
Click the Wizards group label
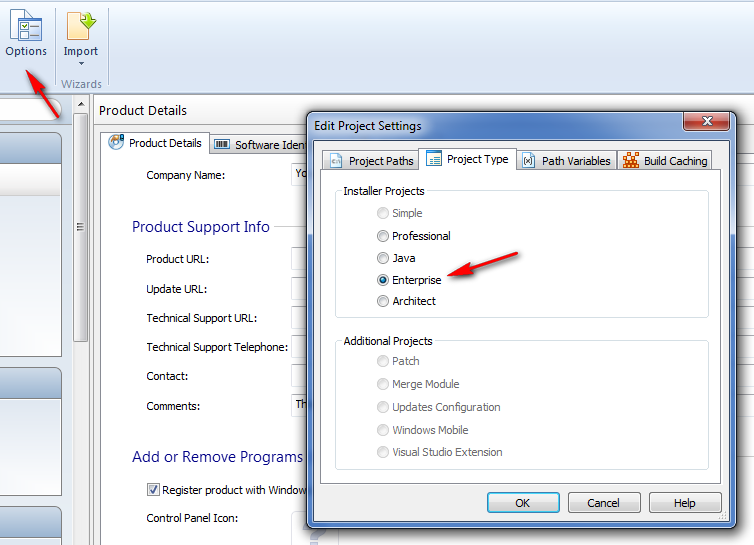point(81,84)
